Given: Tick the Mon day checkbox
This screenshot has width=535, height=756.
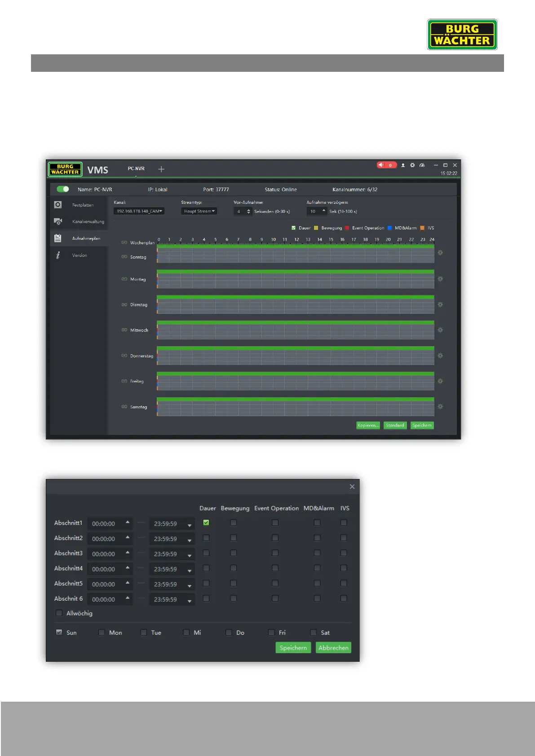Looking at the screenshot, I should (102, 633).
